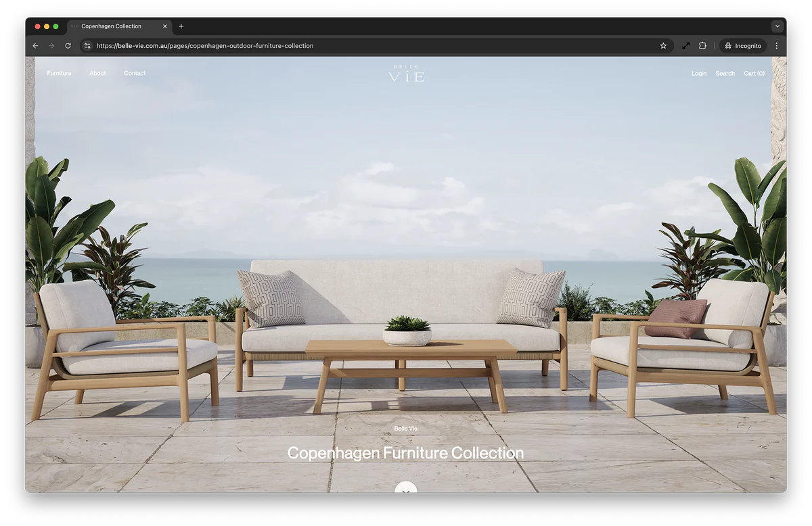Close the Copenhagen Collection tab
Viewport: 812px width, 526px height.
[x=164, y=26]
